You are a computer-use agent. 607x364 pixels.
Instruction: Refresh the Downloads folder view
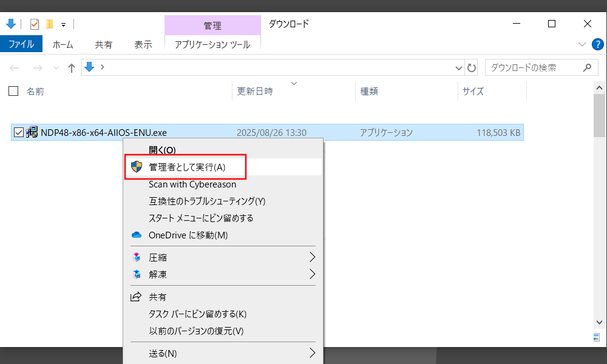click(x=472, y=68)
